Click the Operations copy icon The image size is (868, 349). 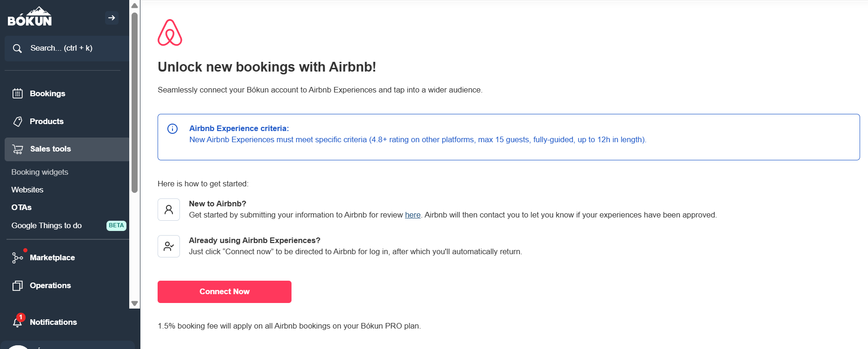pyautogui.click(x=18, y=285)
